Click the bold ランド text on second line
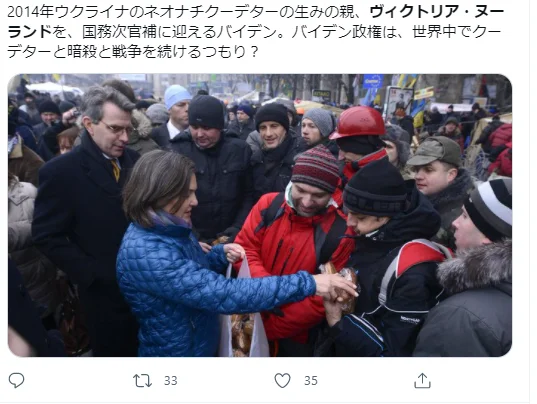Screen dimensions: 537x404 (x=29, y=32)
